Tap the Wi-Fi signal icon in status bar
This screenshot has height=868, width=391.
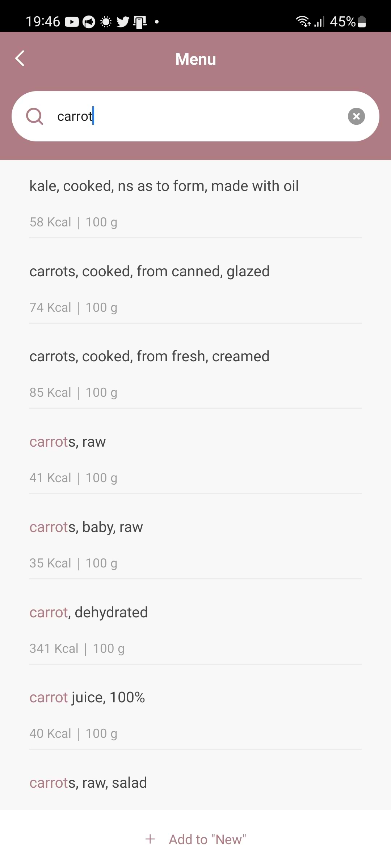(303, 22)
